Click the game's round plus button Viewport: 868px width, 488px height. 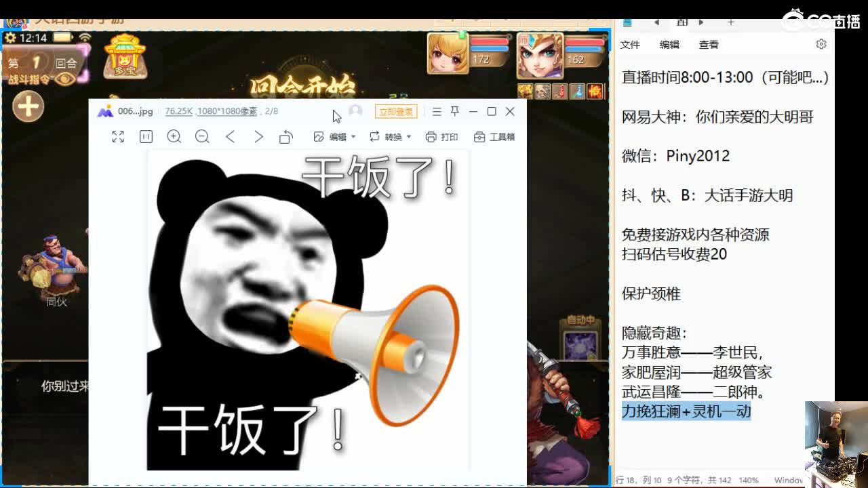click(28, 106)
